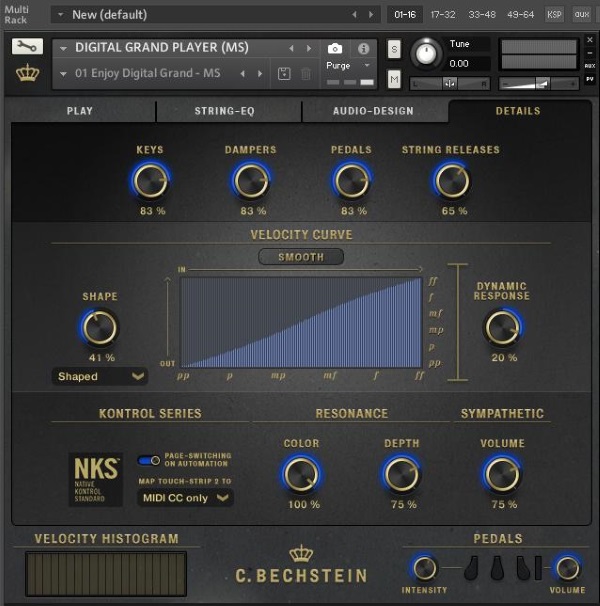Viewport: 600px width, 606px height.
Task: Show instrument slots 33-48
Action: [482, 15]
